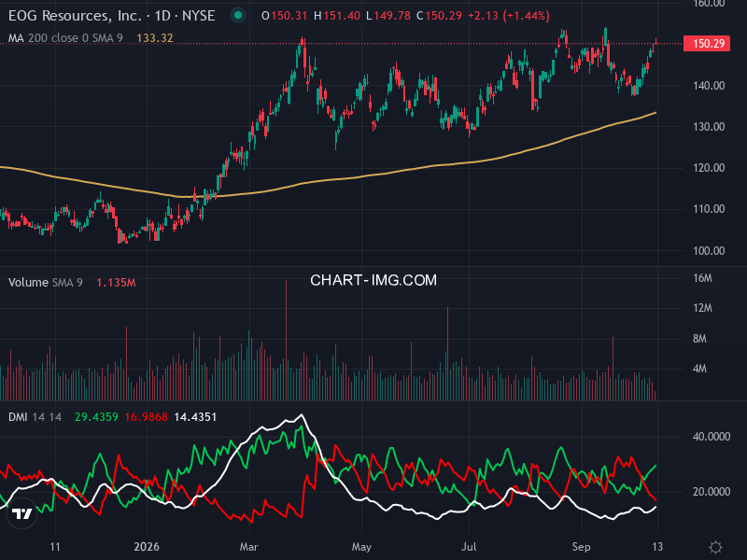Click the TradingView logo icon
Image resolution: width=747 pixels, height=560 pixels.
point(21,513)
